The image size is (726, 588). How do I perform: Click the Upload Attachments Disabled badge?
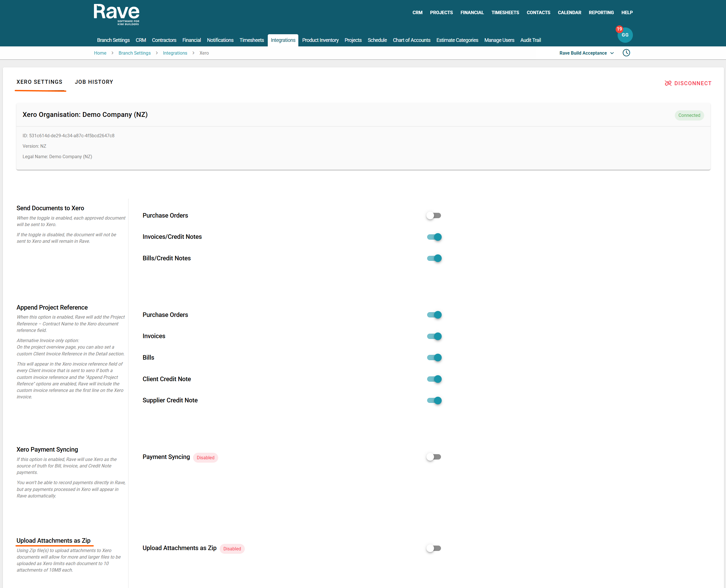(232, 549)
